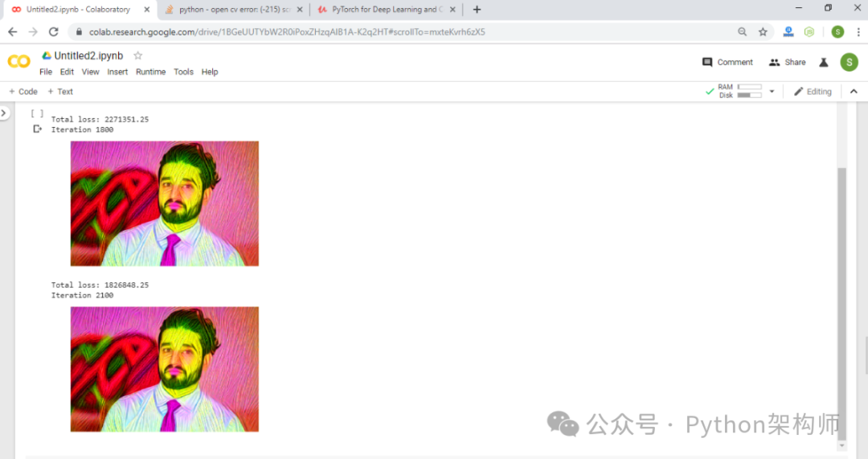
Task: Open the blue download extension icon
Action: [x=788, y=32]
